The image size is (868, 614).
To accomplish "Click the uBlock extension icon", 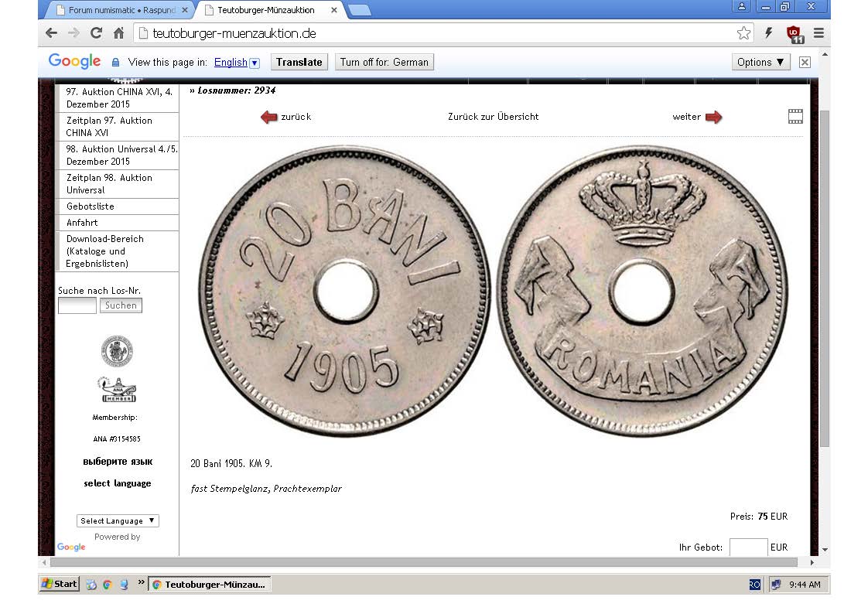I will tap(794, 33).
